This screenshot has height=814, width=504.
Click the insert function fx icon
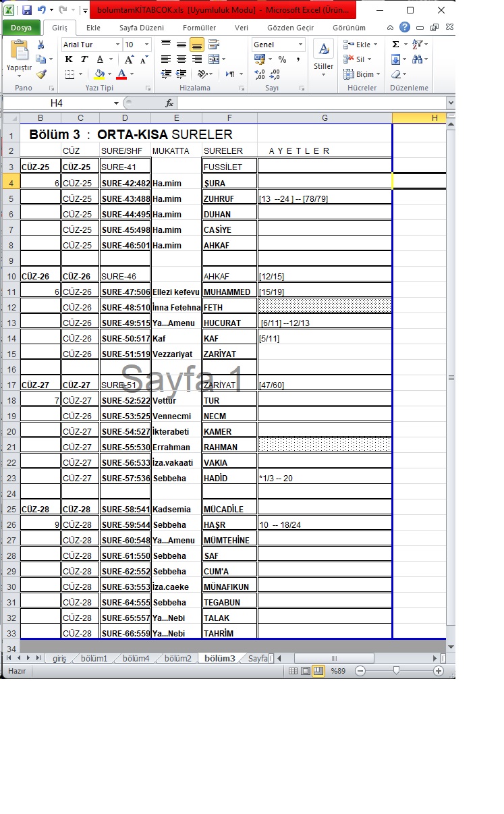tap(169, 103)
